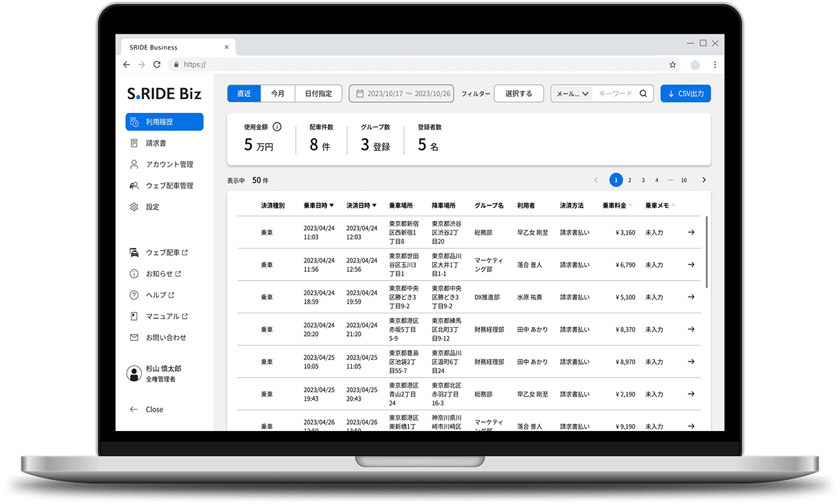
Task: Switch the period to 日付指定
Action: (x=318, y=94)
